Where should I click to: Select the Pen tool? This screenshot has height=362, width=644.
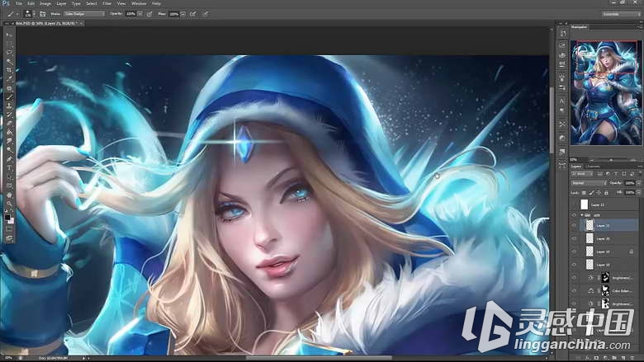pyautogui.click(x=9, y=159)
